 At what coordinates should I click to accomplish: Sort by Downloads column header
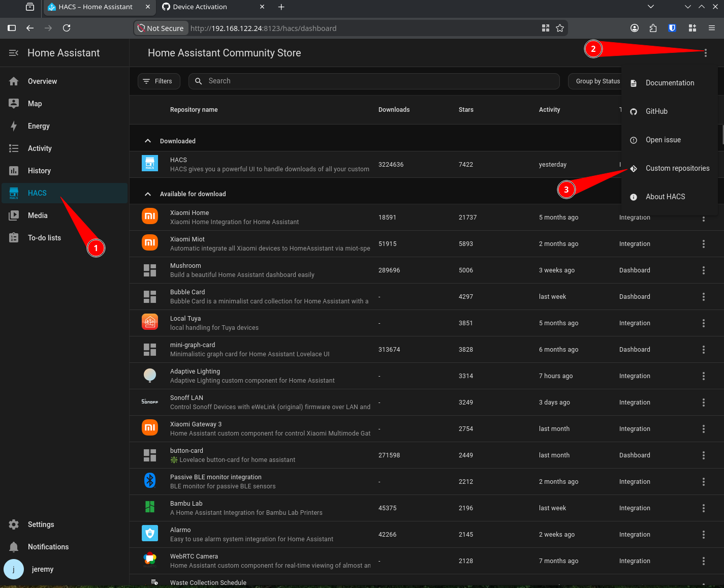coord(394,110)
